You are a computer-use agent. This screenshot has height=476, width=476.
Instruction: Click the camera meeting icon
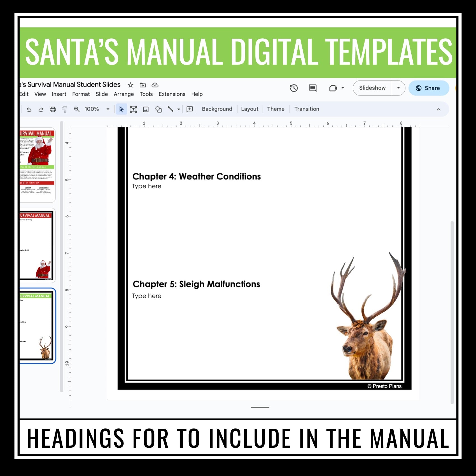(x=333, y=88)
